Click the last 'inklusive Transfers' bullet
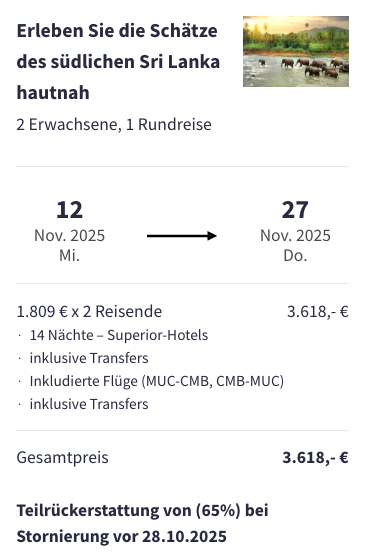368x559 pixels. [x=89, y=404]
